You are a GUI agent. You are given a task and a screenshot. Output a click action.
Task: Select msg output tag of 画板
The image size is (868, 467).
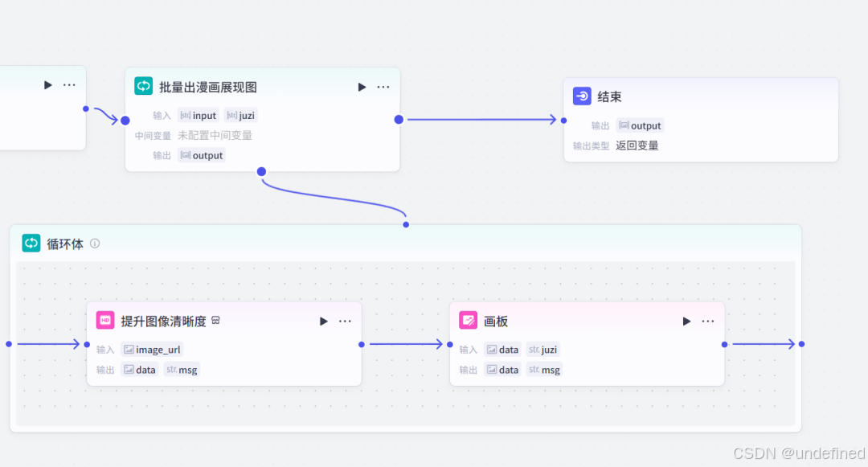coord(545,370)
